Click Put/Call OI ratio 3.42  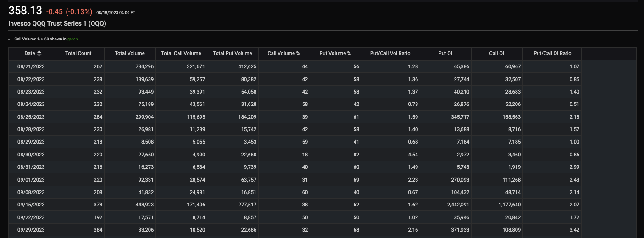(574, 230)
